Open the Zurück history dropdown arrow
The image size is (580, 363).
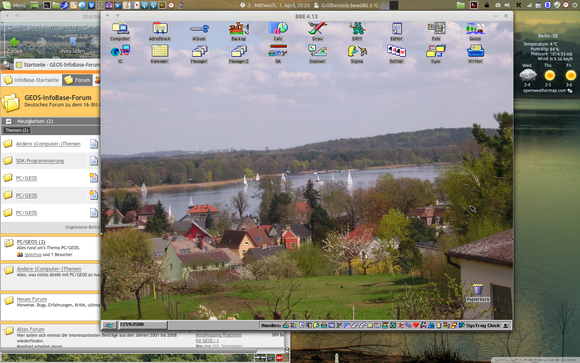28,44
